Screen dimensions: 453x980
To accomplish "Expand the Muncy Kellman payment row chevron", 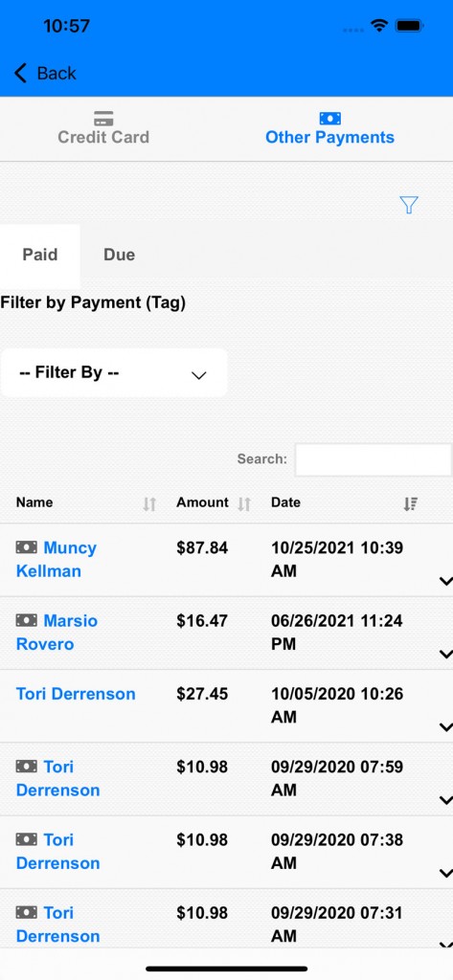I will coord(445,581).
